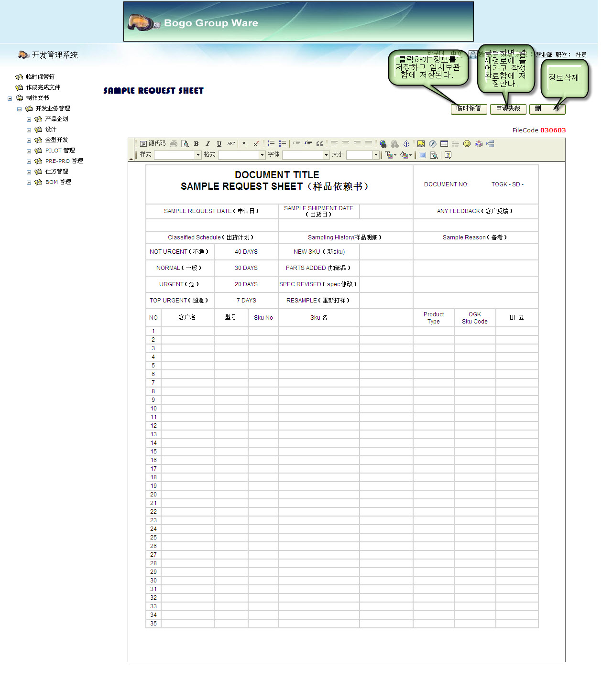Align text left

[334, 144]
